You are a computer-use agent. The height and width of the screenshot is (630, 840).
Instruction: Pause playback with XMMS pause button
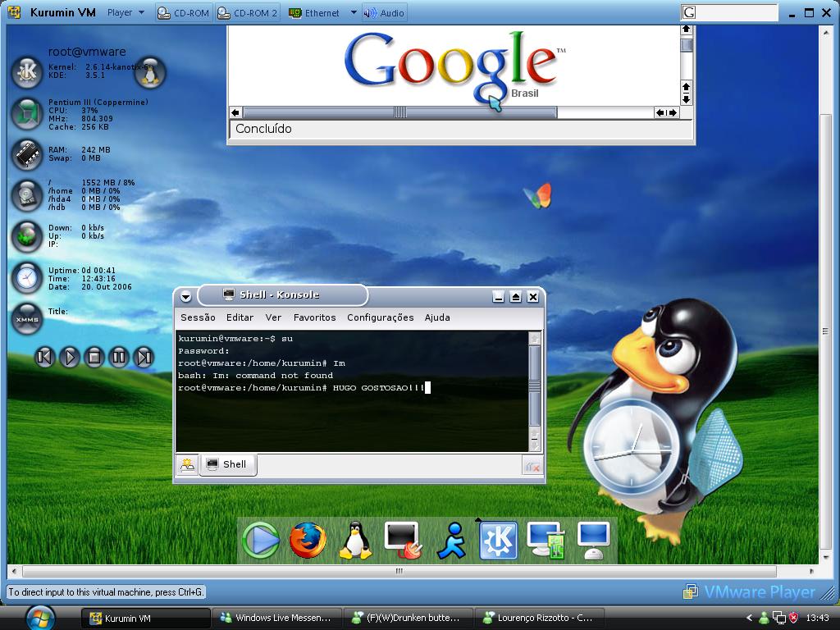119,357
